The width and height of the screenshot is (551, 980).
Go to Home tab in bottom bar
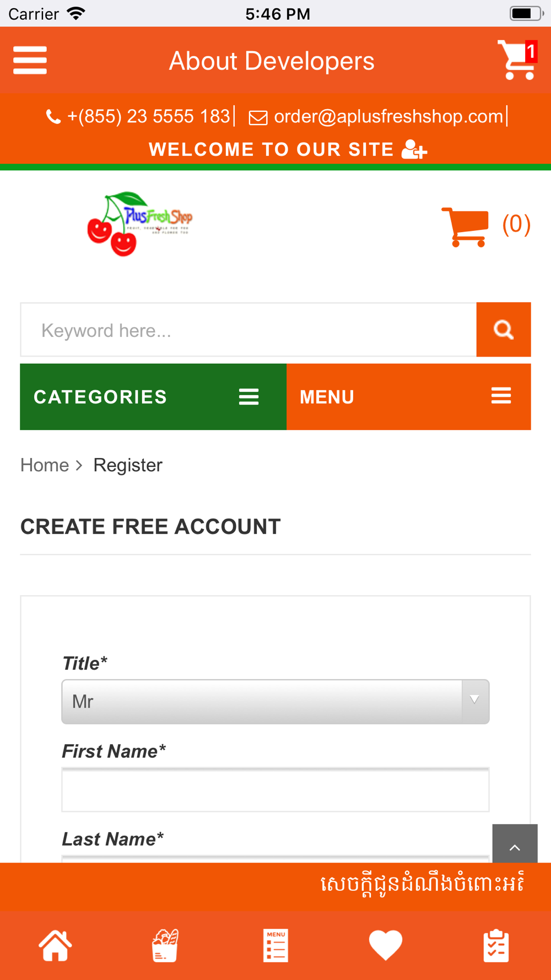click(55, 945)
